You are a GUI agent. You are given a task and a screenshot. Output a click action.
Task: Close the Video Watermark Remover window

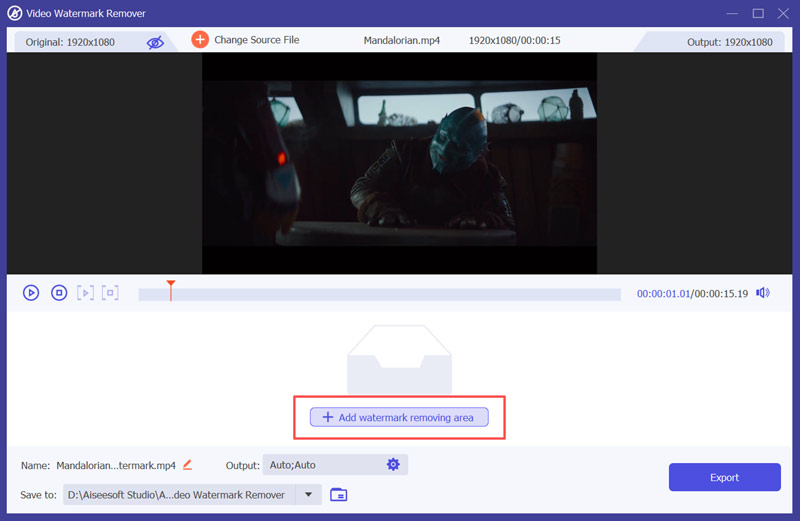click(x=783, y=13)
